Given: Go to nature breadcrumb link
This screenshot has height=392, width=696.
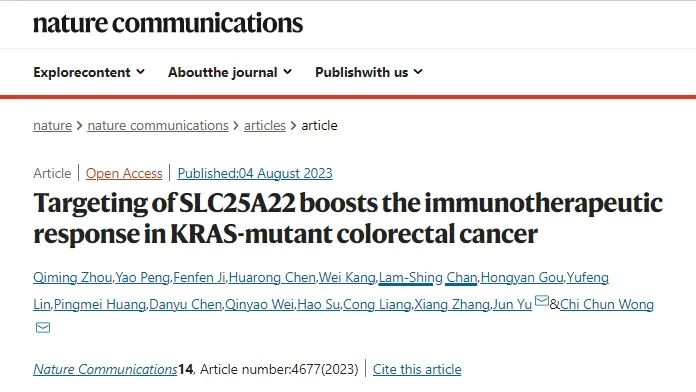Looking at the screenshot, I should 52,126.
